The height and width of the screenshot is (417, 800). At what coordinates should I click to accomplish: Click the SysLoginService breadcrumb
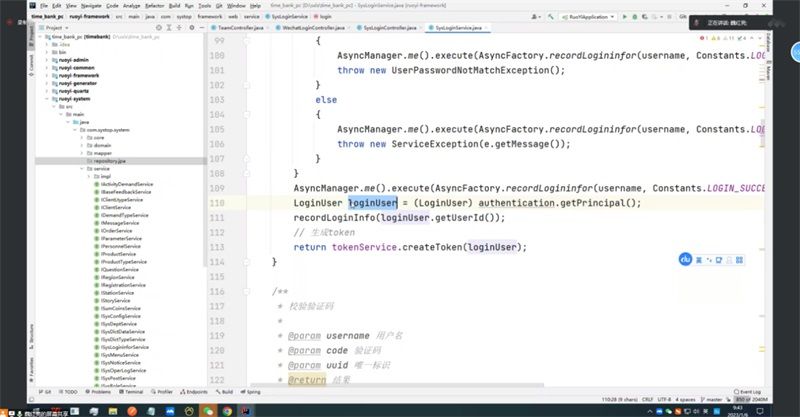(281, 18)
